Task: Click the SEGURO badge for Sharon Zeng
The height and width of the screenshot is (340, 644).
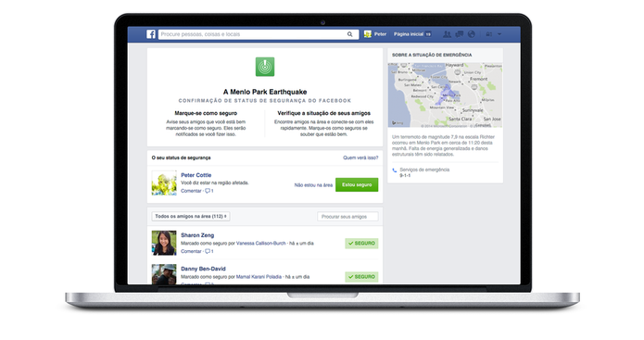Action: pos(361,244)
